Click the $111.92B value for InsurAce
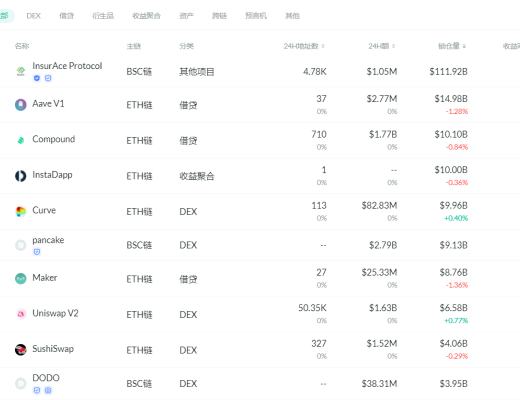This screenshot has width=520, height=400. (448, 71)
